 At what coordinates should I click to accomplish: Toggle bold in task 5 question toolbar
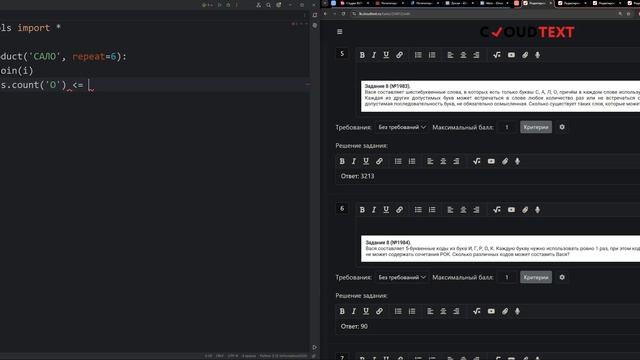click(x=362, y=55)
